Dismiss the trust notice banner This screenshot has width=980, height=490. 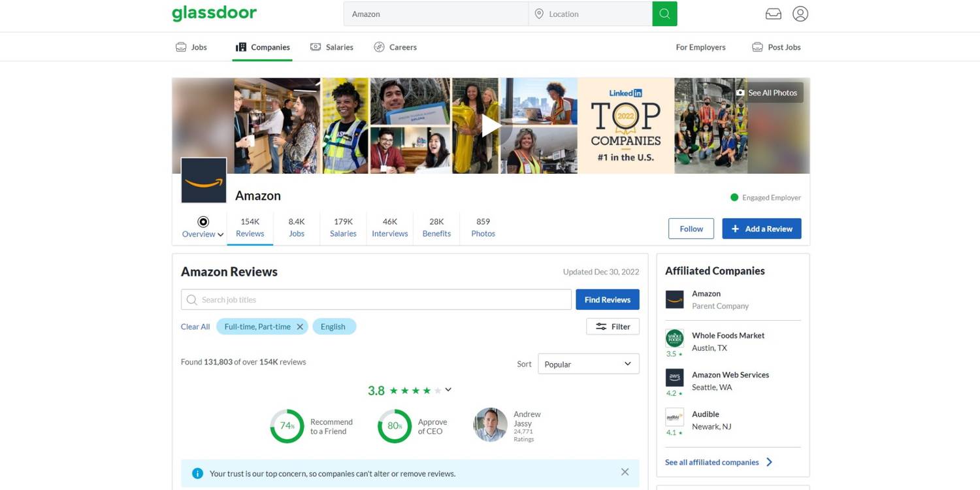[625, 472]
